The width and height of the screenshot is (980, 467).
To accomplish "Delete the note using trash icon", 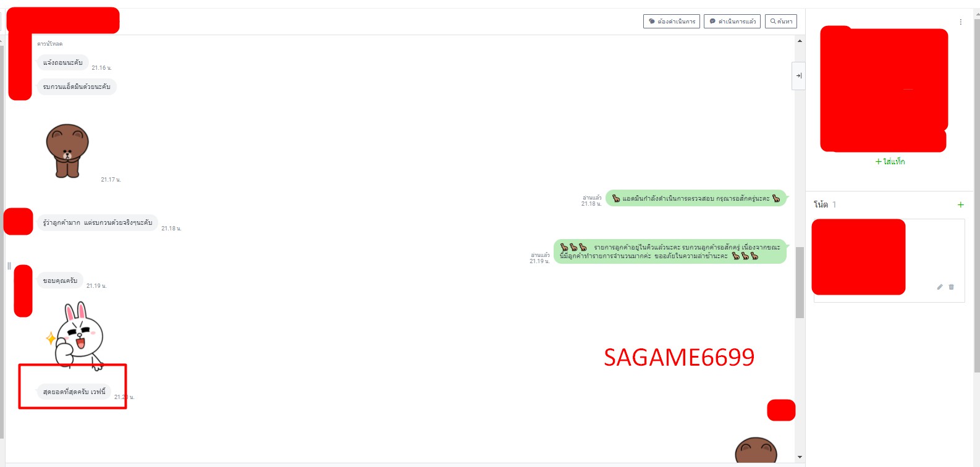I will (x=951, y=287).
